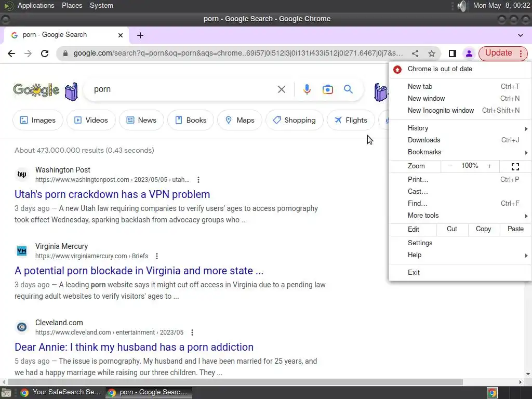The width and height of the screenshot is (532, 399).
Task: Expand Bookmarks submenu
Action: [x=460, y=152]
